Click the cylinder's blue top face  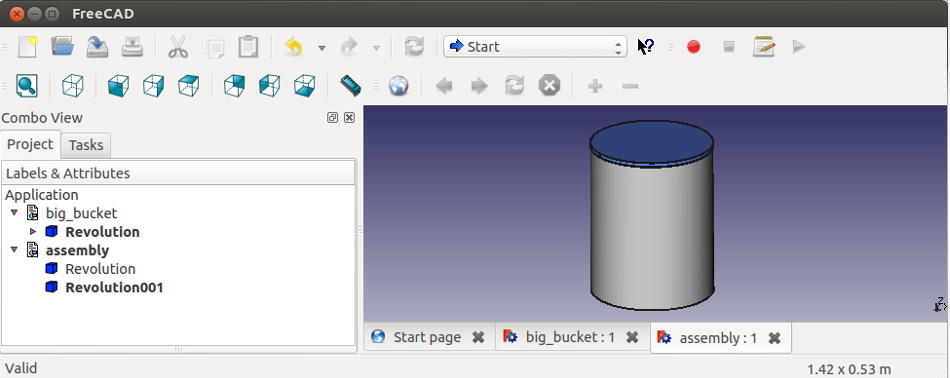(651, 142)
